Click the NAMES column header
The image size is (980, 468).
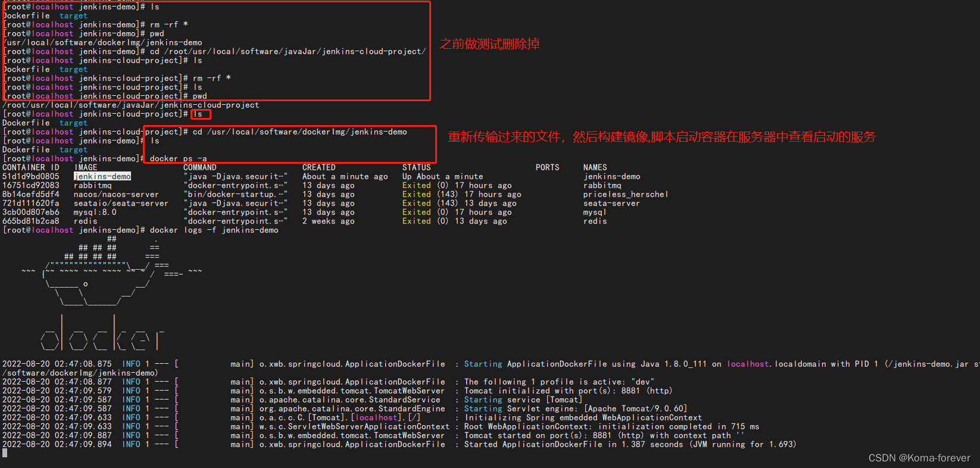coord(595,167)
